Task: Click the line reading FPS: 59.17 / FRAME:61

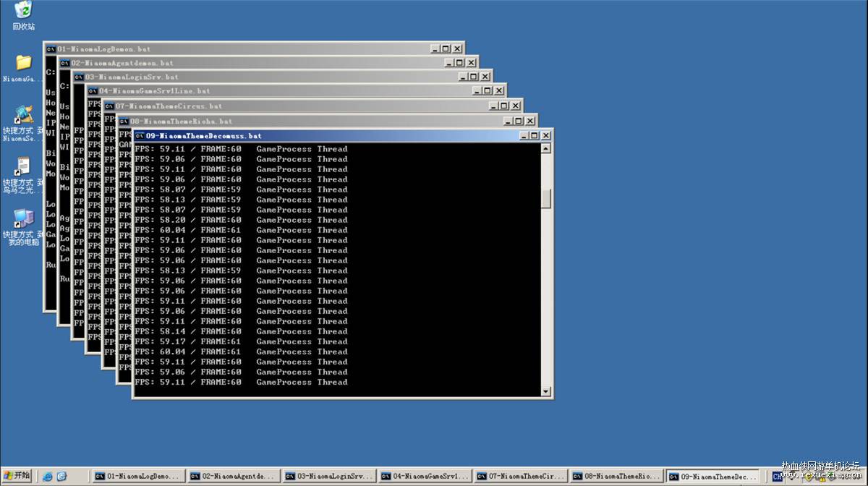Action: 241,341
